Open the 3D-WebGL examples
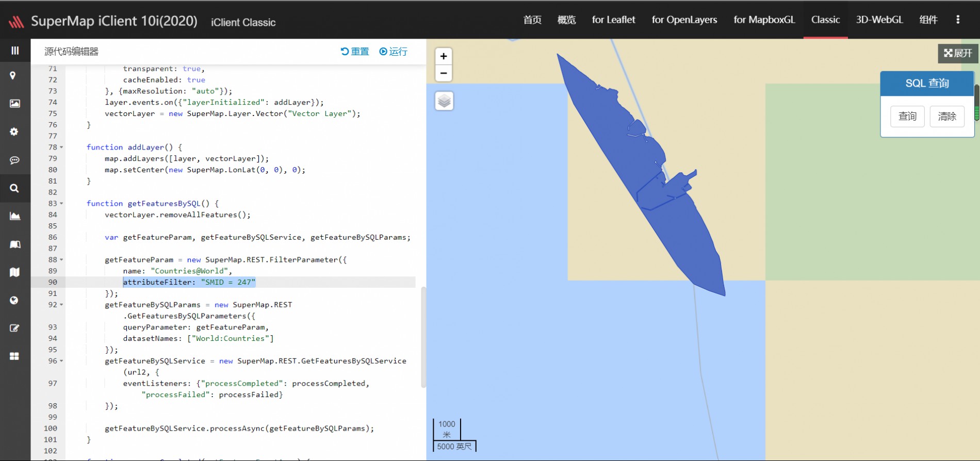Screen dimensions: 980x461 pyautogui.click(x=879, y=20)
